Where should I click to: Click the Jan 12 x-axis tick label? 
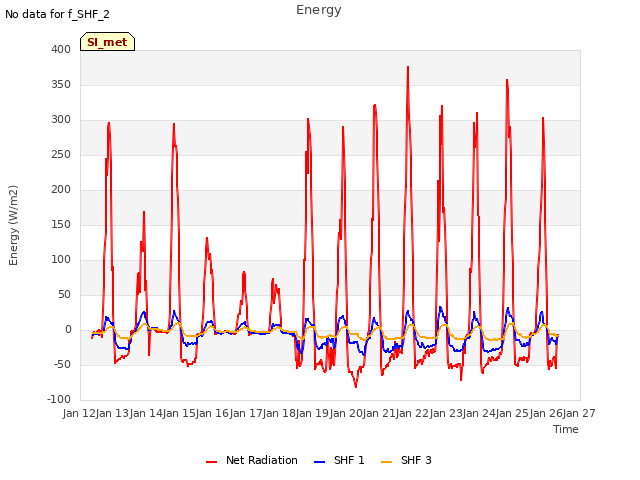point(79,413)
